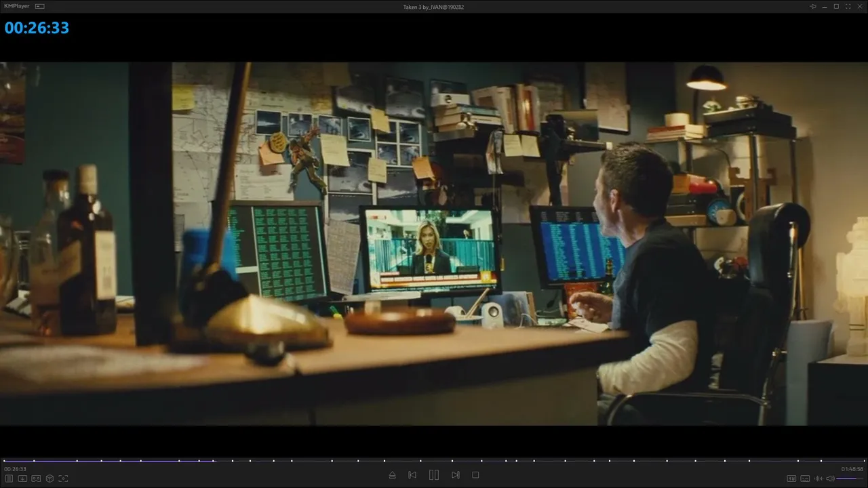The width and height of the screenshot is (868, 488).
Task: Click the total duration 01:48:58 label
Action: (x=852, y=469)
